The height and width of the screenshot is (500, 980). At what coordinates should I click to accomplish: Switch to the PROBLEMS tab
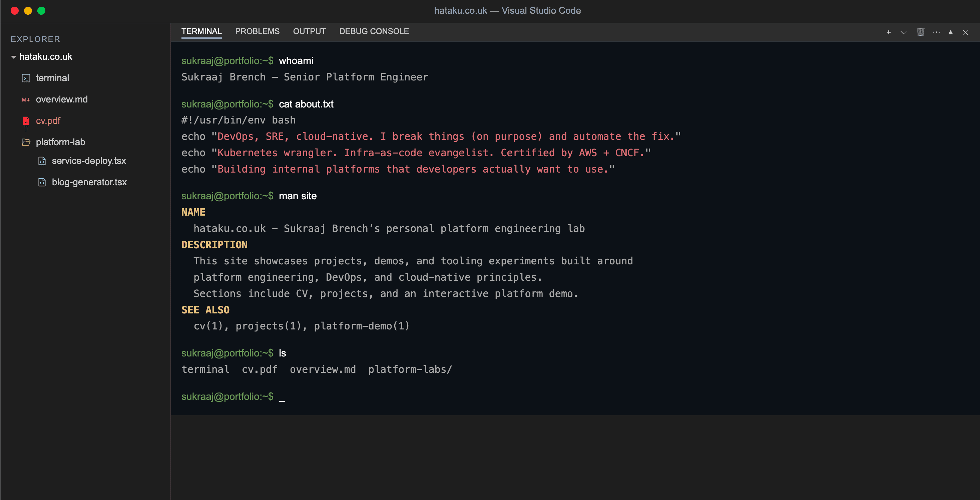pyautogui.click(x=257, y=31)
